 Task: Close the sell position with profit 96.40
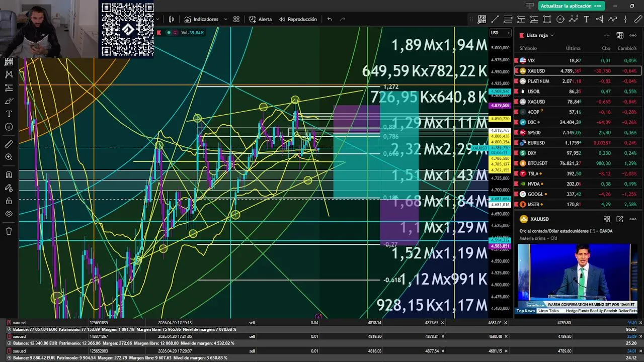(640, 323)
